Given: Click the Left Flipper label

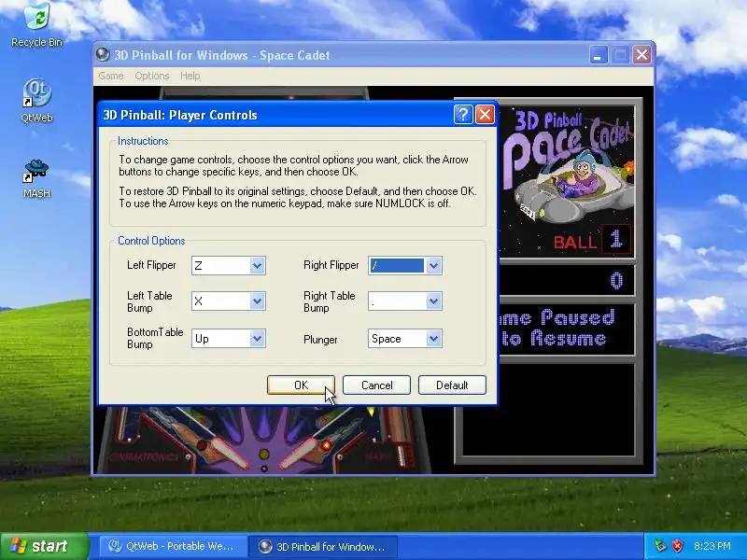Looking at the screenshot, I should 151,265.
